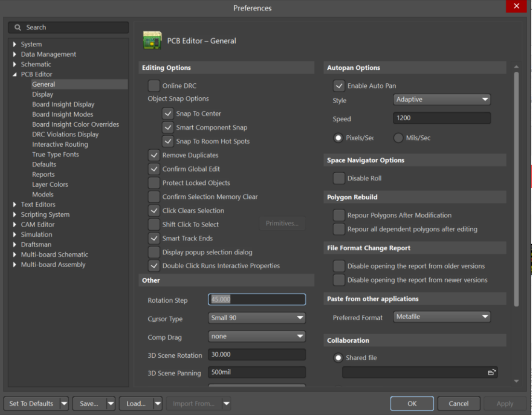
Task: Select DRC Violations Display page
Action: (x=65, y=135)
